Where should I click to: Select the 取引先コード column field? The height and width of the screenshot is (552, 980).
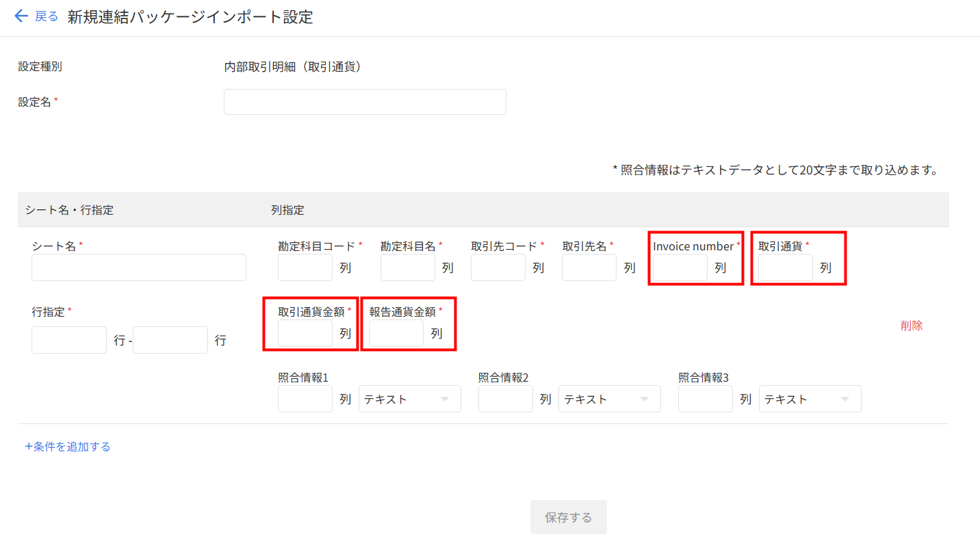coord(498,267)
